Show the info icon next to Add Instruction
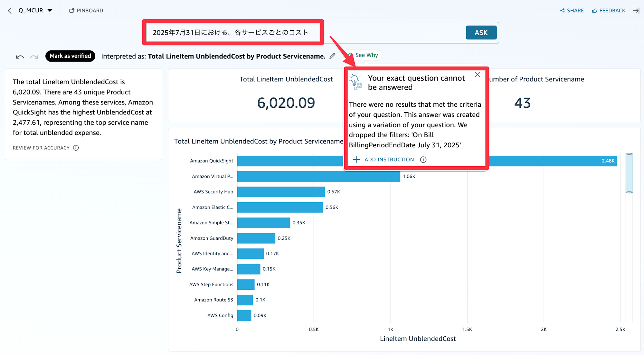This screenshot has width=644, height=355. (423, 160)
